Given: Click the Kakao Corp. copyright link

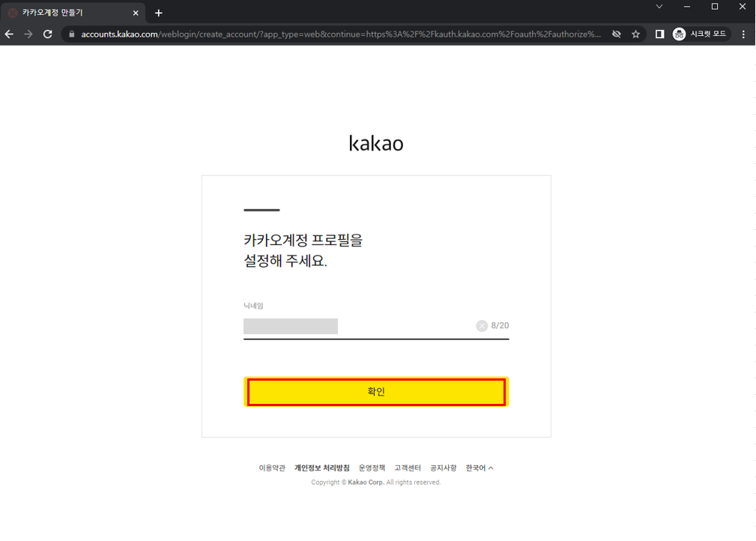Looking at the screenshot, I should [x=366, y=482].
